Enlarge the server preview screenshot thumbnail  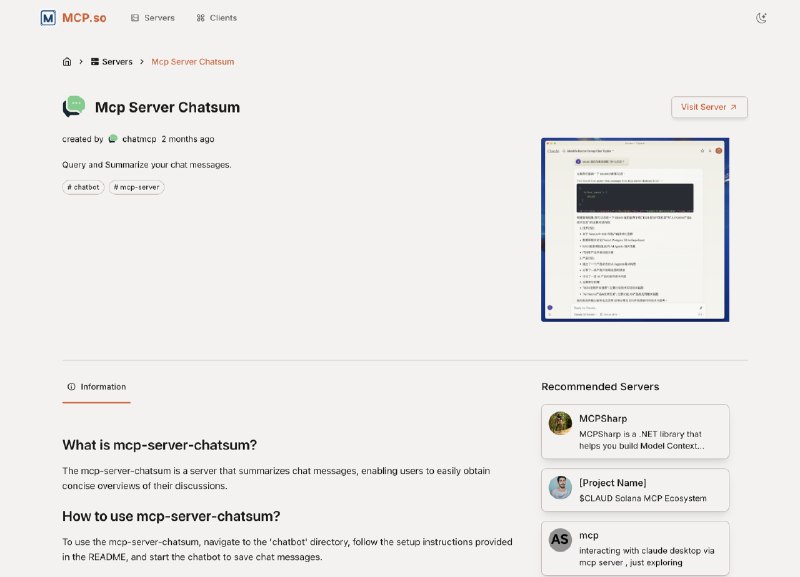635,230
